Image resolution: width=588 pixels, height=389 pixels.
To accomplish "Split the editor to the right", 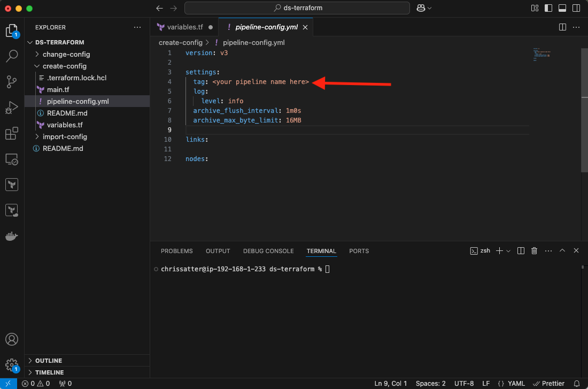I will [x=562, y=27].
